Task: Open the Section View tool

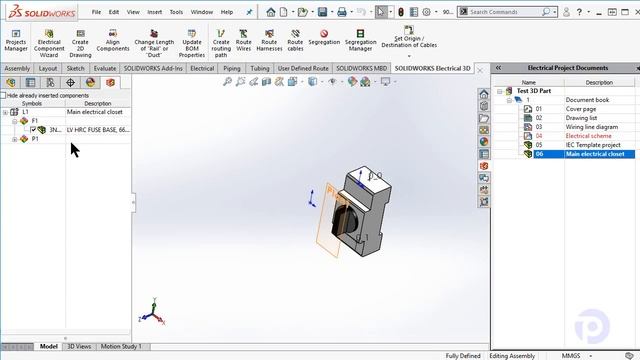Action: point(267,82)
